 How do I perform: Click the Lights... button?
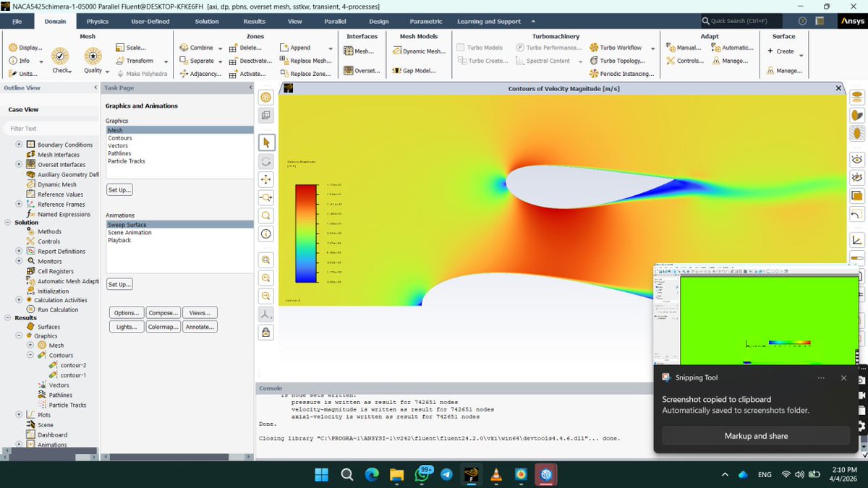127,327
